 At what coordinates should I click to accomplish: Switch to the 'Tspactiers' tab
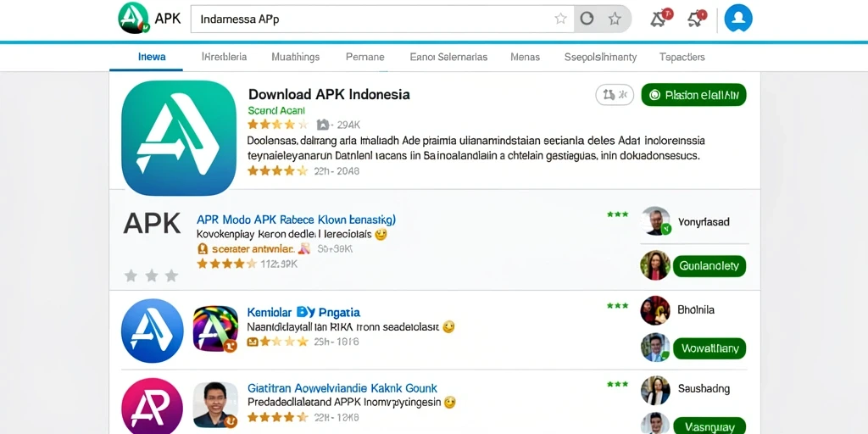[x=682, y=57]
